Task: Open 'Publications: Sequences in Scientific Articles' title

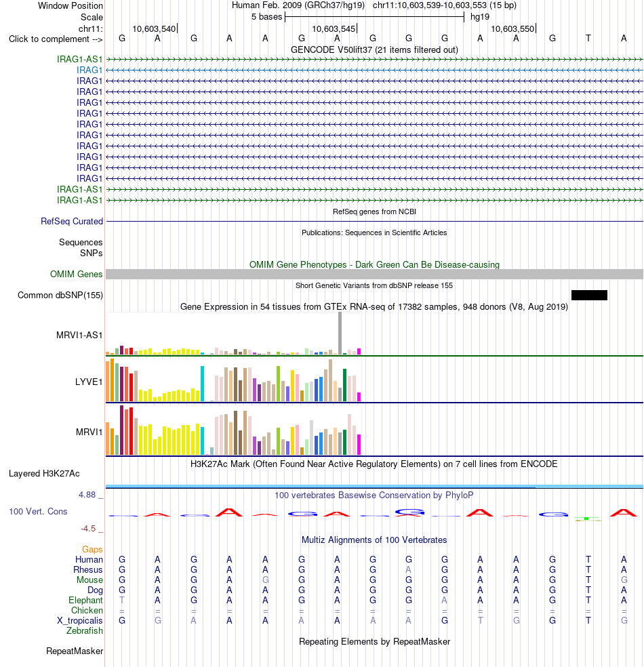Action: pyautogui.click(x=374, y=233)
